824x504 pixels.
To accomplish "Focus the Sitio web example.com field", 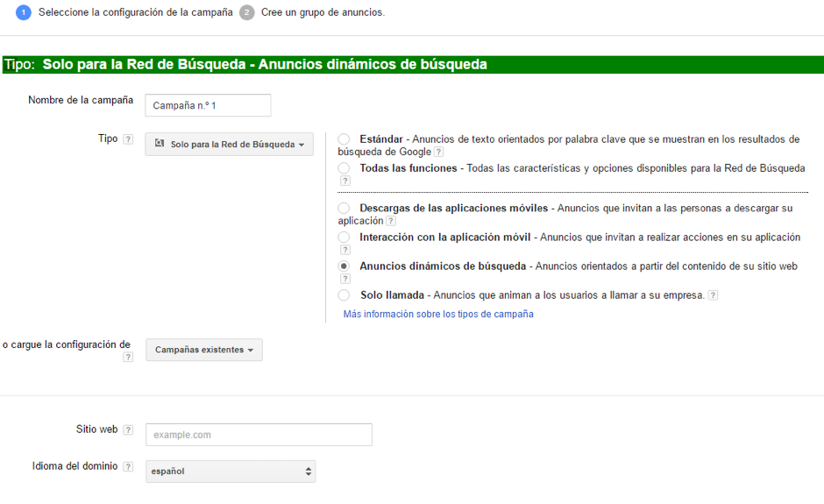I will click(x=259, y=435).
